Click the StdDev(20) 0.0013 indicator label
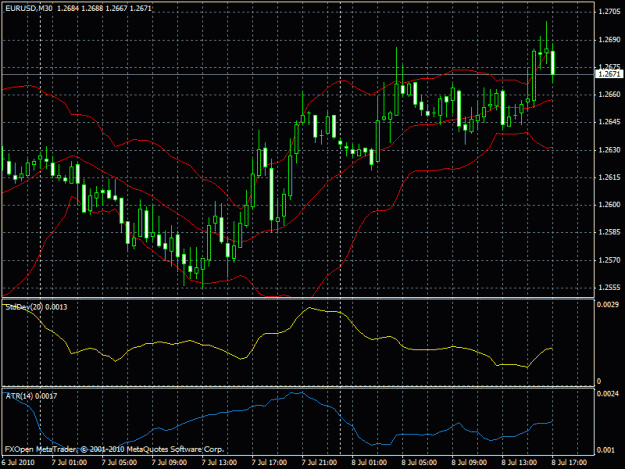The width and height of the screenshot is (625, 469). (36, 307)
